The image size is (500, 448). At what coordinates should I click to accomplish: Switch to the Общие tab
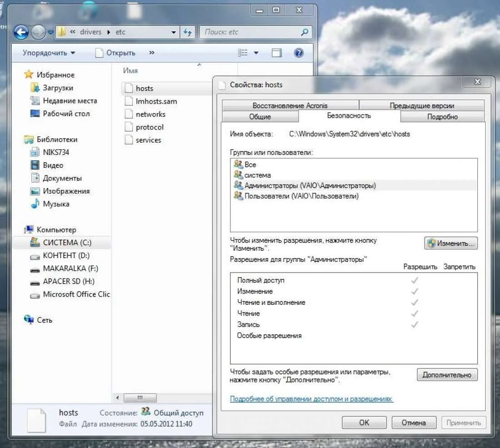click(260, 117)
